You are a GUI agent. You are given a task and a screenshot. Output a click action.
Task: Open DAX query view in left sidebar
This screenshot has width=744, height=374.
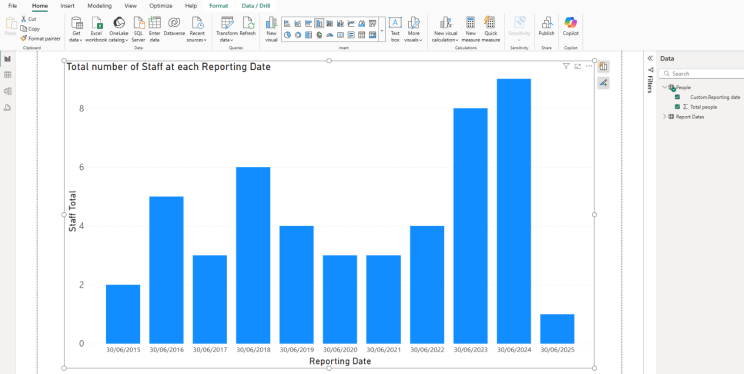click(x=7, y=108)
